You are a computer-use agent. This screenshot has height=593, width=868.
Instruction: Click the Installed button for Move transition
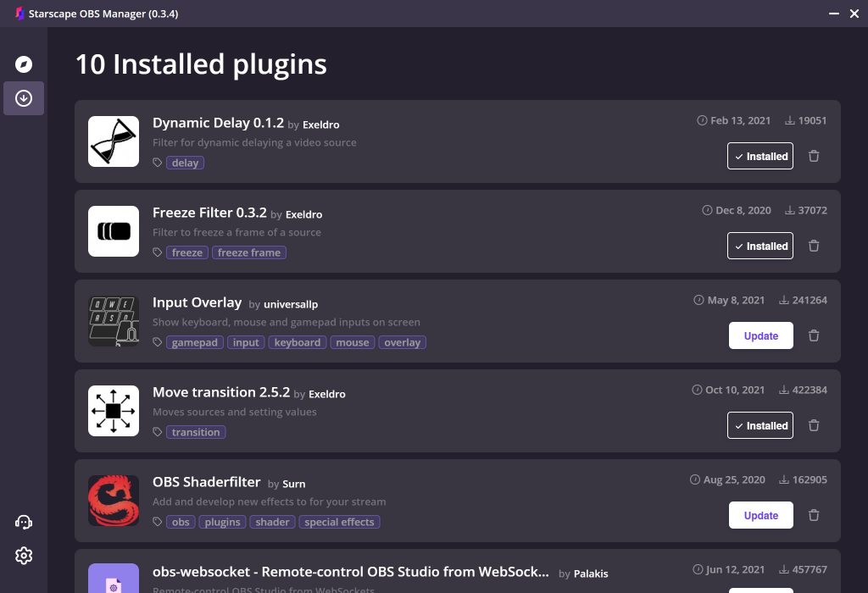pyautogui.click(x=760, y=425)
